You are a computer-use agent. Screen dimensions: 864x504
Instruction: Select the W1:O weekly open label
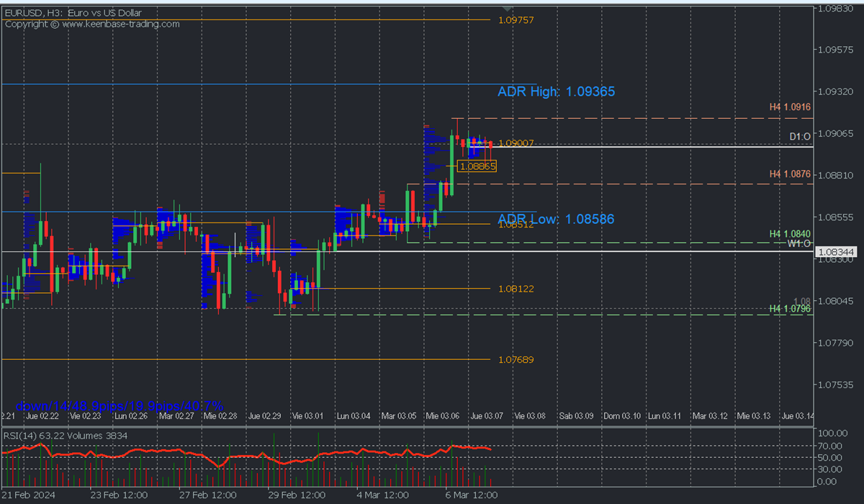click(x=798, y=244)
